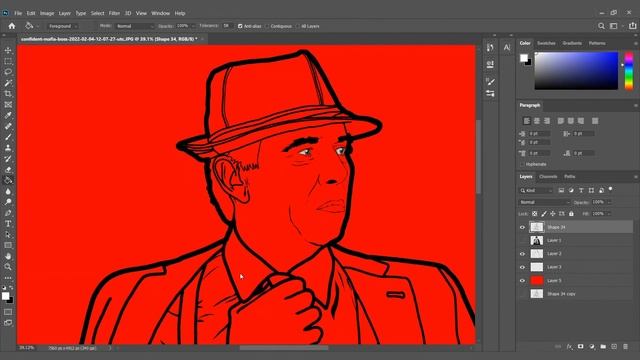Viewport: 640px width, 360px height.
Task: Enable the All Layers checkbox
Action: point(298,26)
